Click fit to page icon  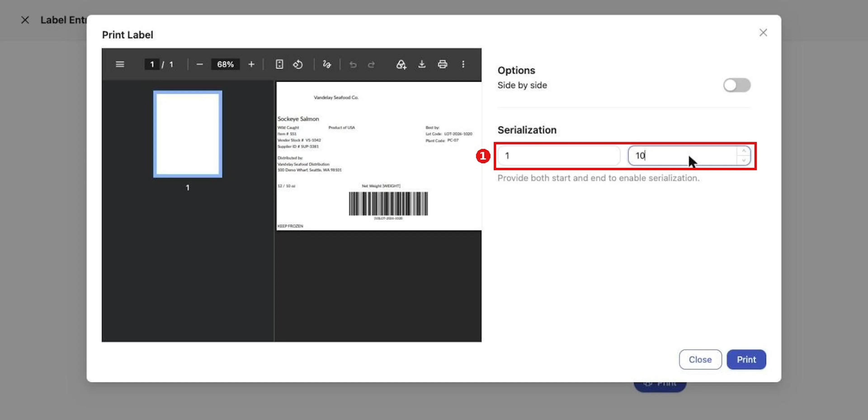click(279, 64)
